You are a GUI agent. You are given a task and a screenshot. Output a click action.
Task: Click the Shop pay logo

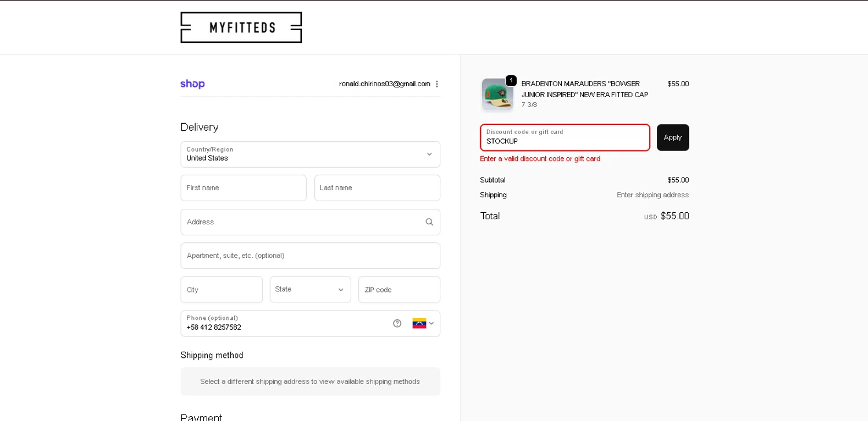(x=193, y=84)
